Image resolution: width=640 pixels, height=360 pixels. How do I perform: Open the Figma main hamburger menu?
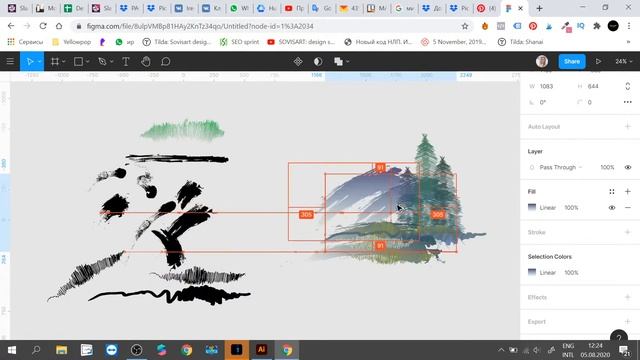click(10, 62)
